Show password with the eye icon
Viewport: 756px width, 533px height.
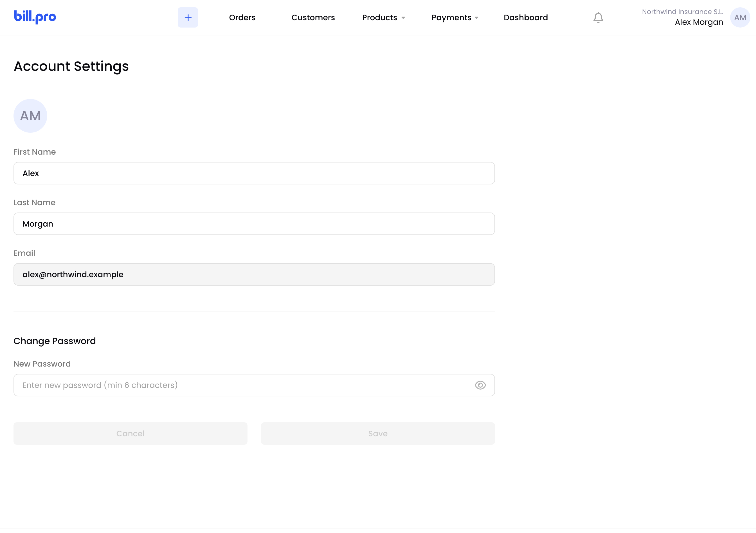(x=480, y=385)
